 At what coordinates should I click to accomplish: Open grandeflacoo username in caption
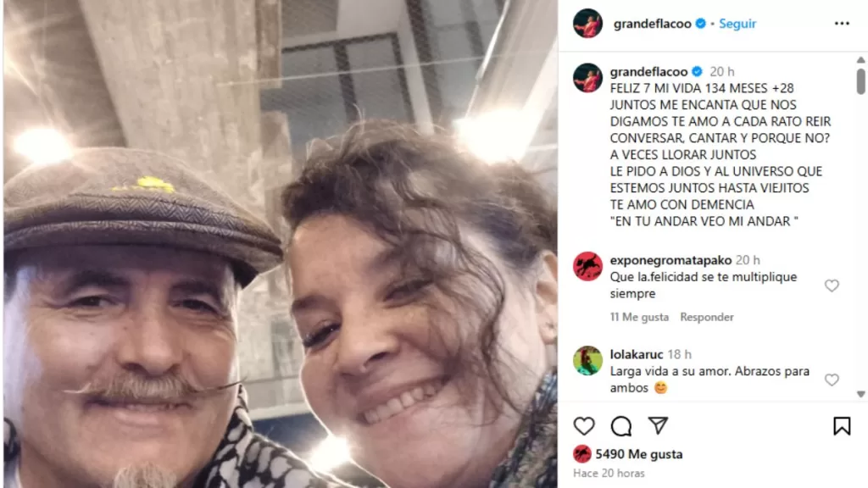[x=648, y=72]
